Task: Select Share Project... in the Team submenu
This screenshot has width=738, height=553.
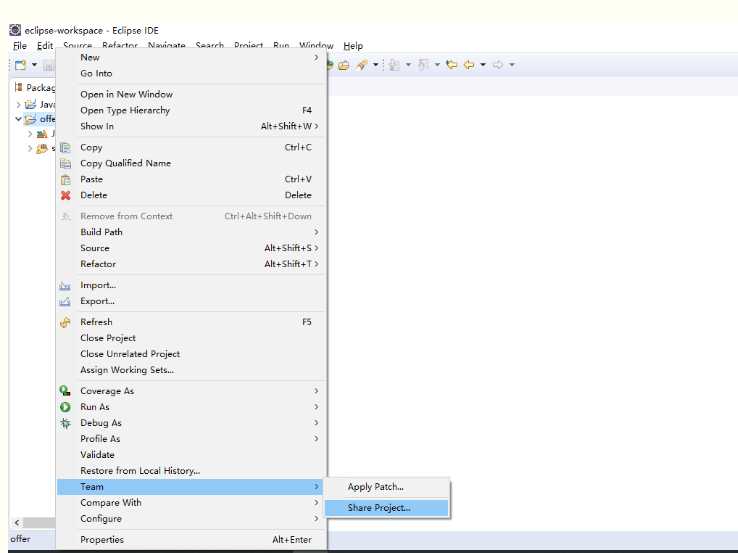Action: 387,508
